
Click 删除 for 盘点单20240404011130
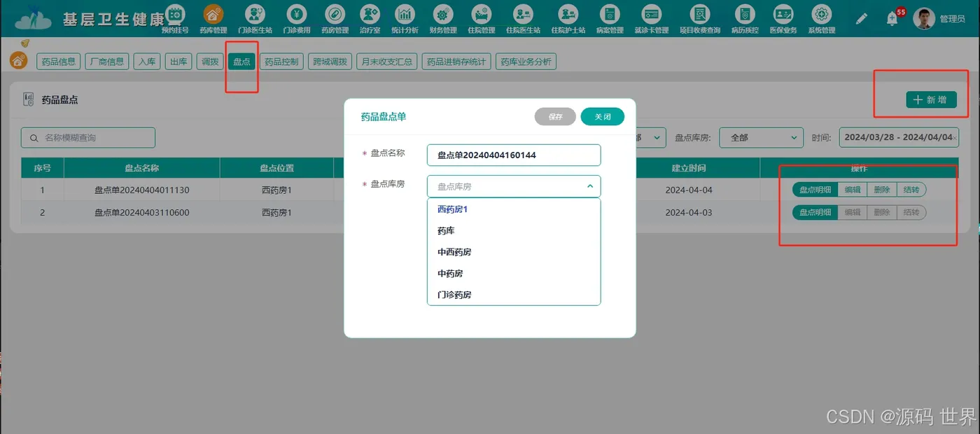(882, 190)
